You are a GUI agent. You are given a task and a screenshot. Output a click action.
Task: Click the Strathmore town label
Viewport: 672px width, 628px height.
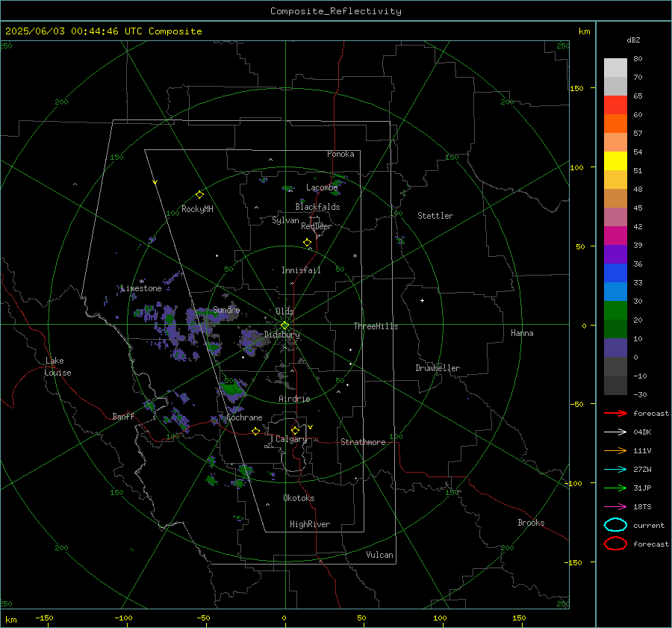(x=363, y=442)
